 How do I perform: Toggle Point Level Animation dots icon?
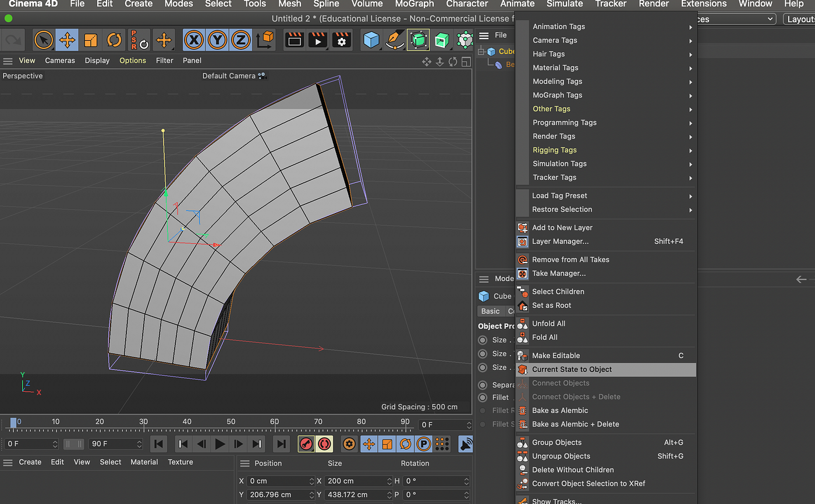click(x=442, y=444)
